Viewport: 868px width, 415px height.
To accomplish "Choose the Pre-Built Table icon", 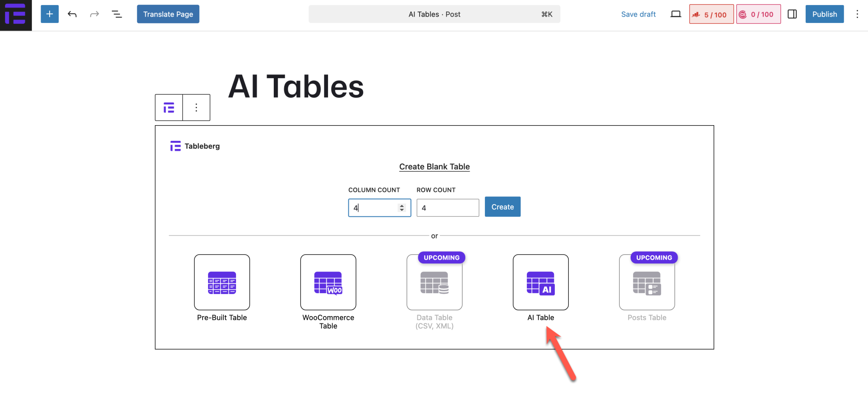I will pos(222,282).
